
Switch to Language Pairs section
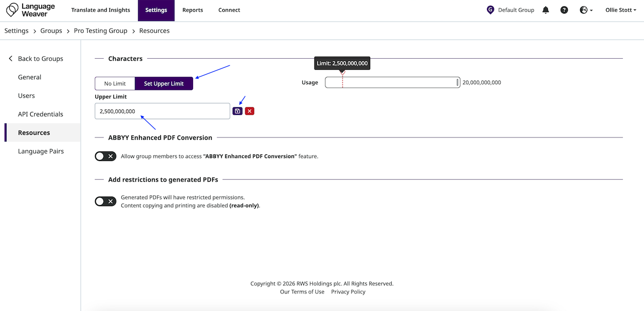[41, 151]
